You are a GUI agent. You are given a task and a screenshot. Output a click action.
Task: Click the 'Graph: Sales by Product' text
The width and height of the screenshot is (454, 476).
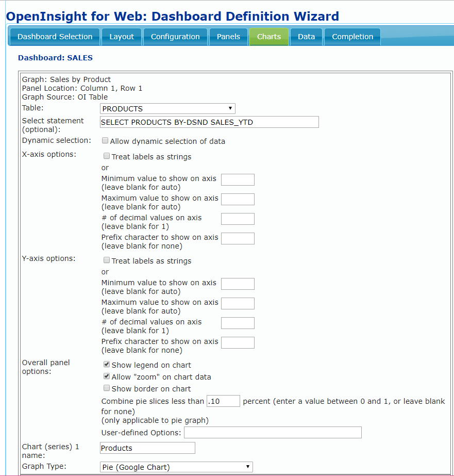(x=66, y=79)
